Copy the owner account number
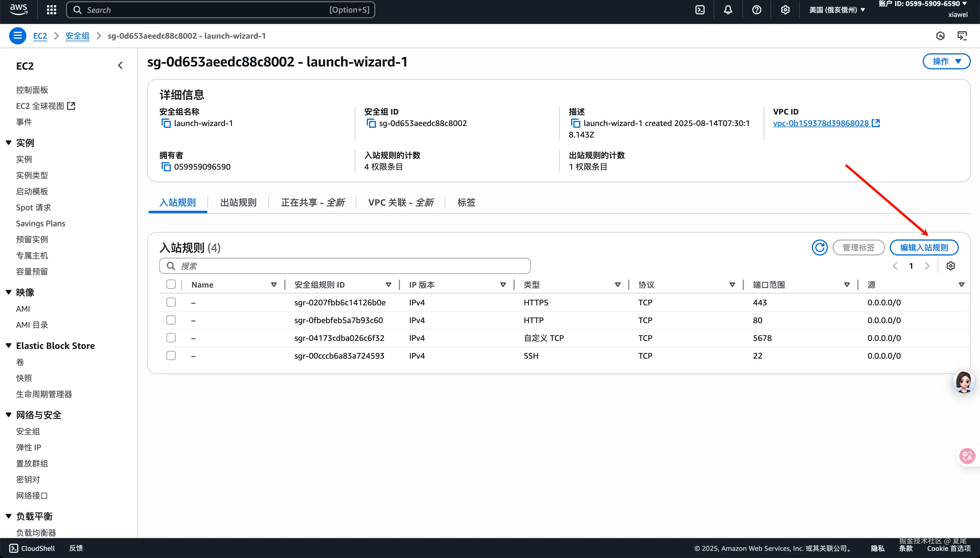This screenshot has width=980, height=558. tap(166, 167)
